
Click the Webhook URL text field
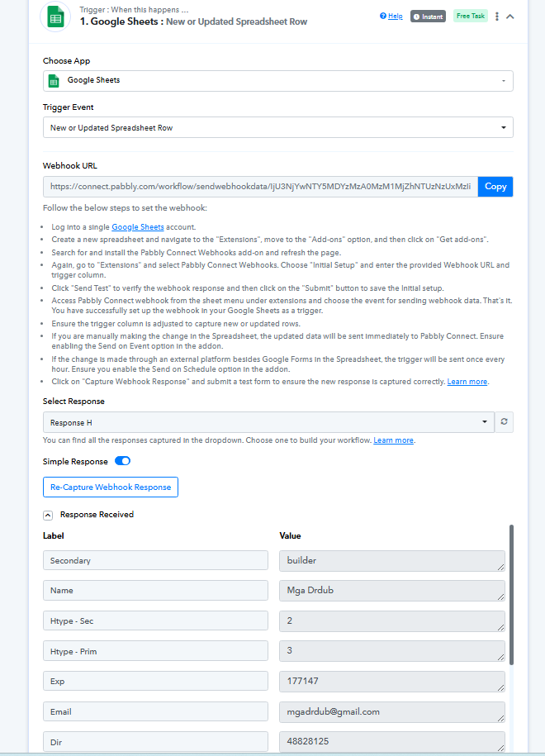pos(260,187)
